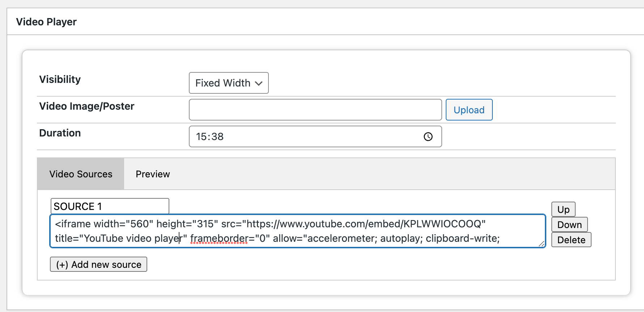This screenshot has width=644, height=312.
Task: Move the source down with Down button
Action: (569, 225)
